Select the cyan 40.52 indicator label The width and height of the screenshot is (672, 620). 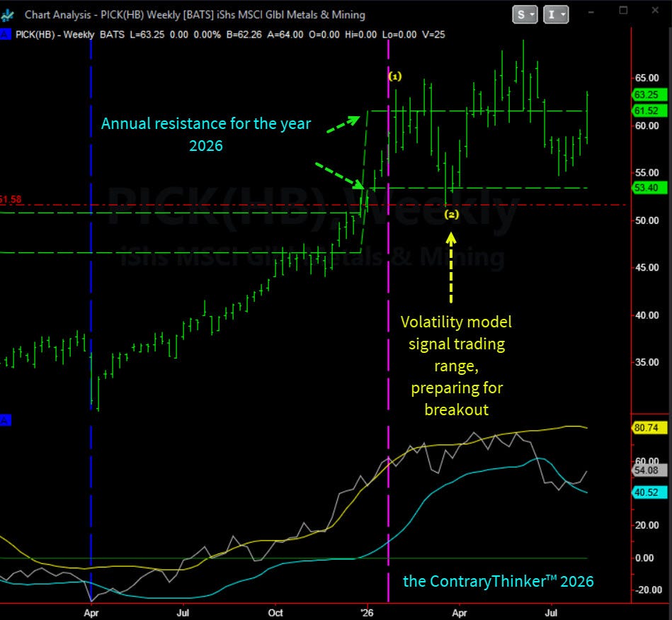click(649, 492)
